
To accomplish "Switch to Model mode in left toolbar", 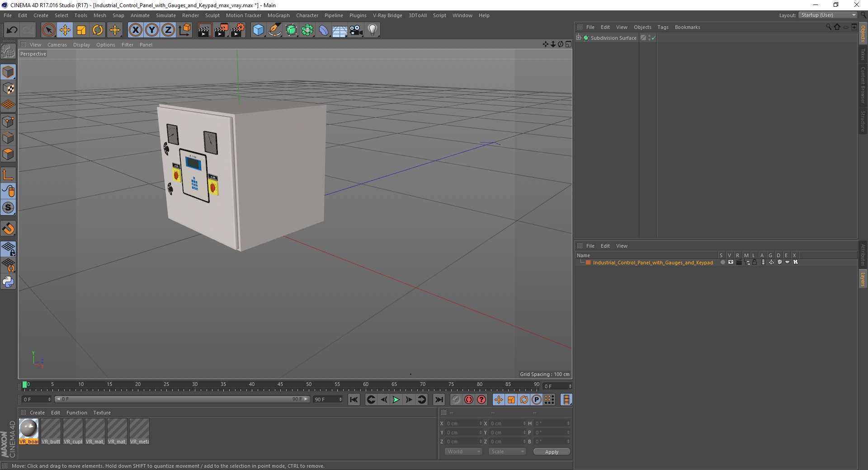I will [8, 72].
